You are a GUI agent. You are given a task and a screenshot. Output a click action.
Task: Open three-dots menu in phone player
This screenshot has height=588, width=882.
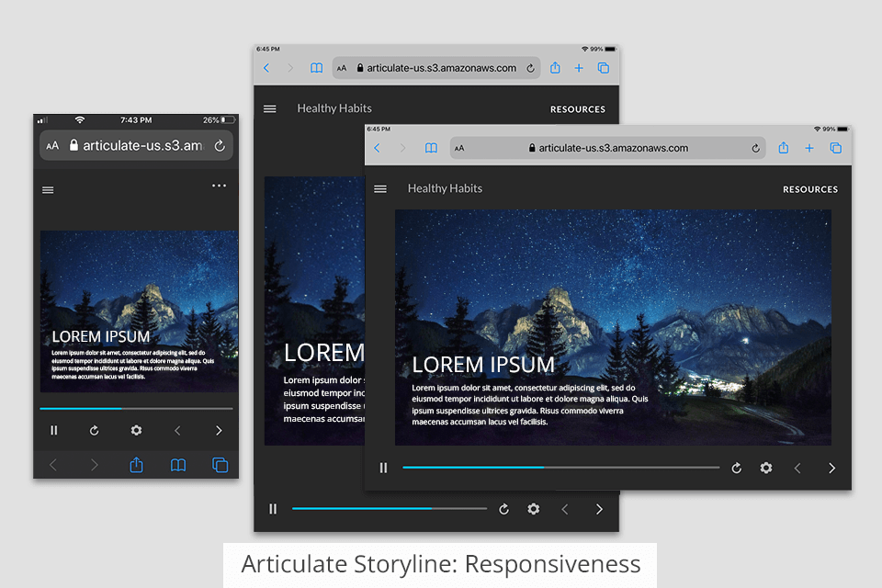point(219,186)
